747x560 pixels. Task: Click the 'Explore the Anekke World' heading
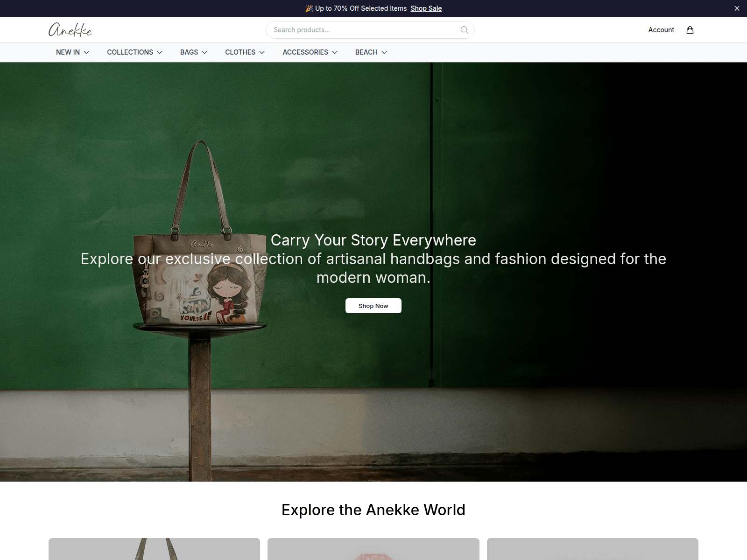coord(373,510)
